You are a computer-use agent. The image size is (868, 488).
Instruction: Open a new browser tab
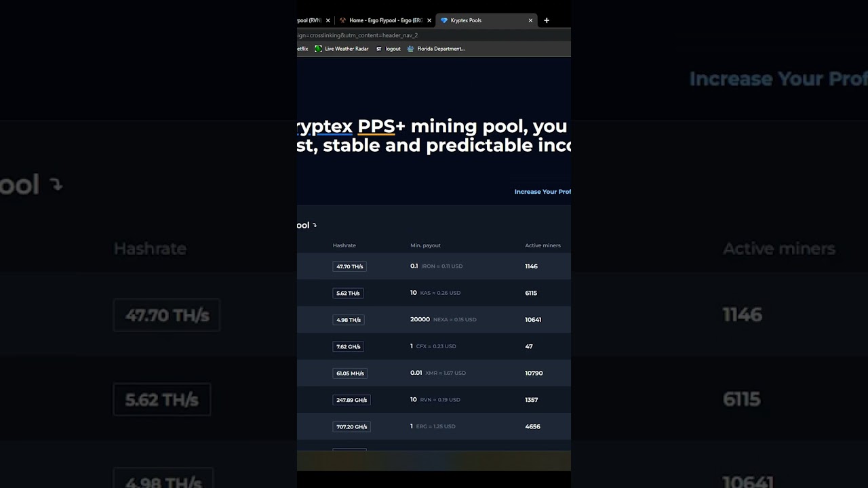click(x=547, y=20)
